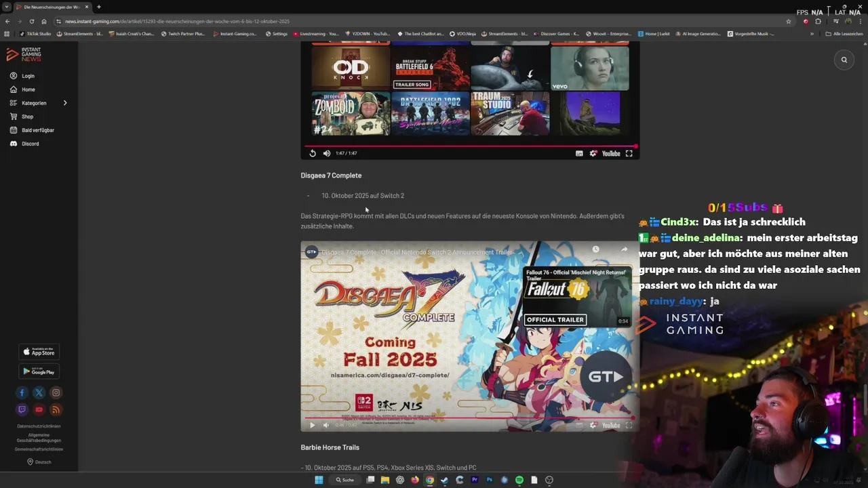Open the Deutsch language selector
This screenshot has height=488, width=868.
pos(39,462)
